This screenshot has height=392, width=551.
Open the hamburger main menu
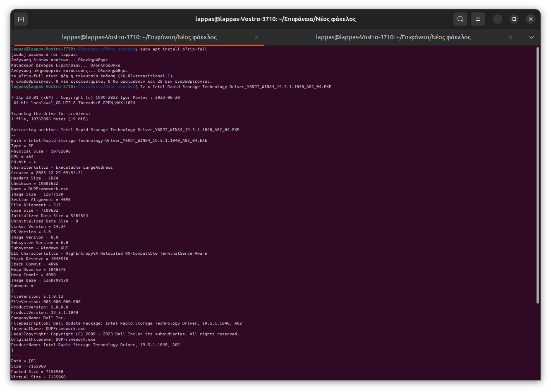click(x=477, y=19)
